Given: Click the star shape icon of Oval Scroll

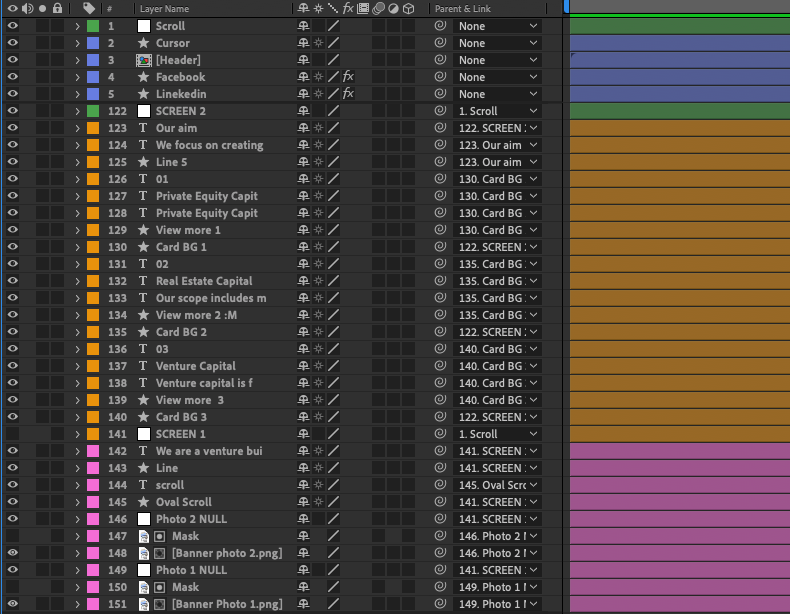Looking at the screenshot, I should coord(144,502).
